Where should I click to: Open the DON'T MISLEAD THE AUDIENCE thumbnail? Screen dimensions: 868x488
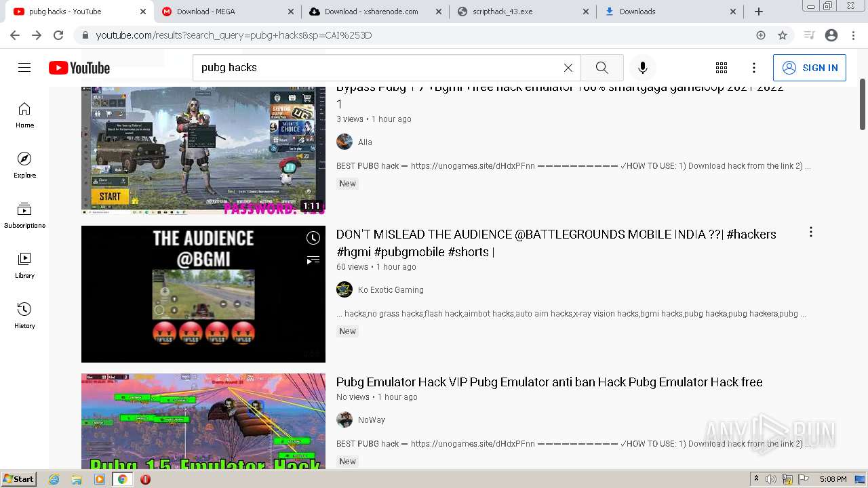click(x=203, y=294)
